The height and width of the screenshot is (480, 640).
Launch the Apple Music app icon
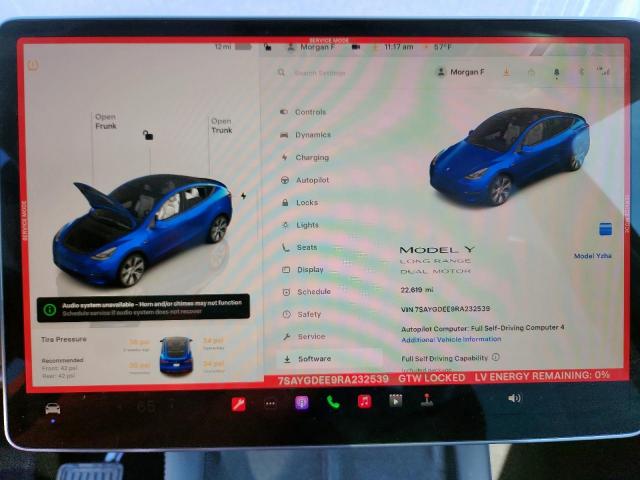click(364, 401)
